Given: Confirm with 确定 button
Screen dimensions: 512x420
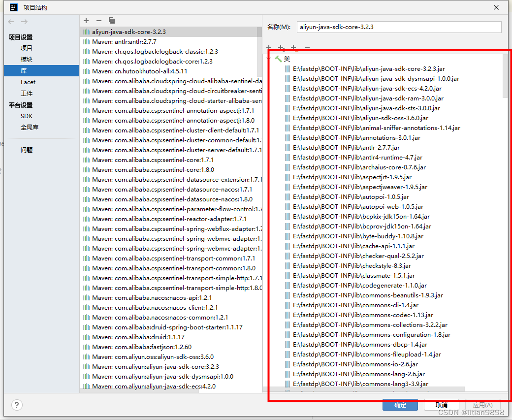Looking at the screenshot, I should point(400,405).
